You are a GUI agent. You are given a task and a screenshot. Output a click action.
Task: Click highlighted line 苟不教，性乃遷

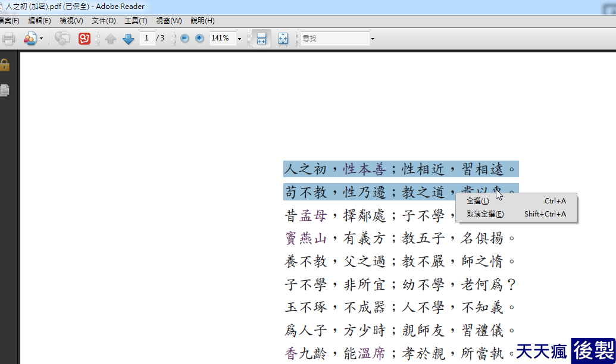401,192
